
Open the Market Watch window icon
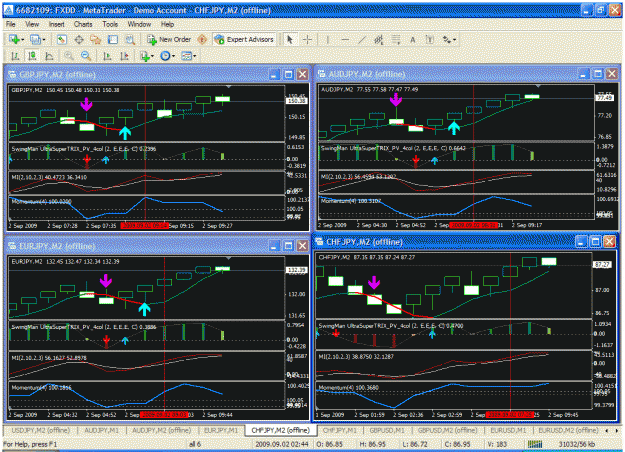pos(61,39)
